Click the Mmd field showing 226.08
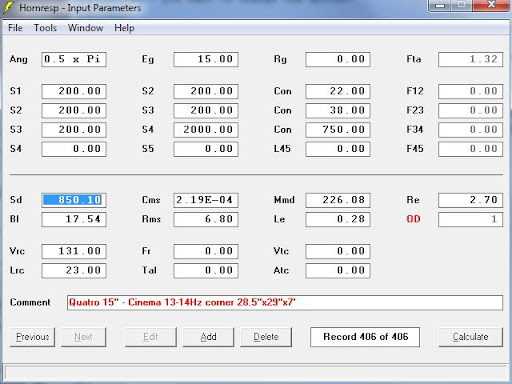512x384 pixels. click(338, 200)
